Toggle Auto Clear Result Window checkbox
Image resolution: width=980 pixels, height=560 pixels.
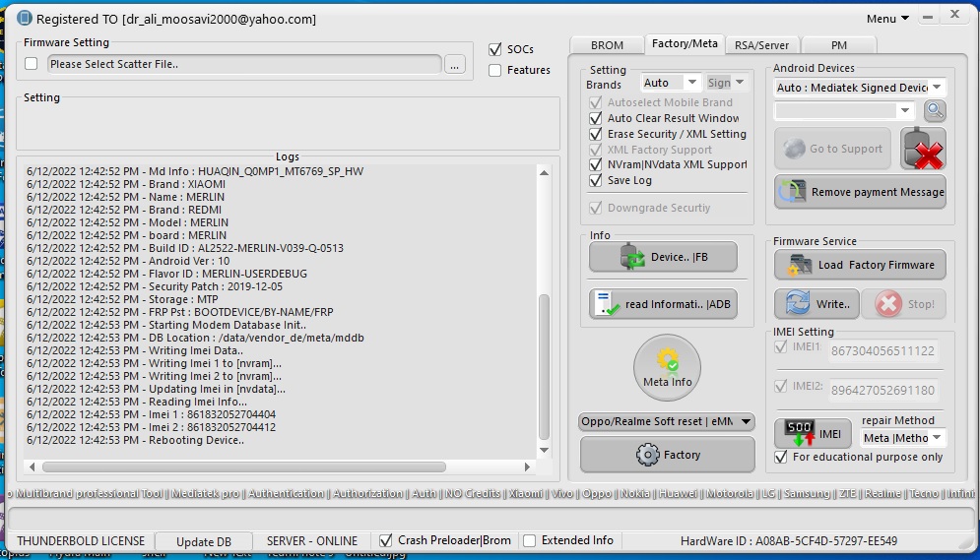596,118
